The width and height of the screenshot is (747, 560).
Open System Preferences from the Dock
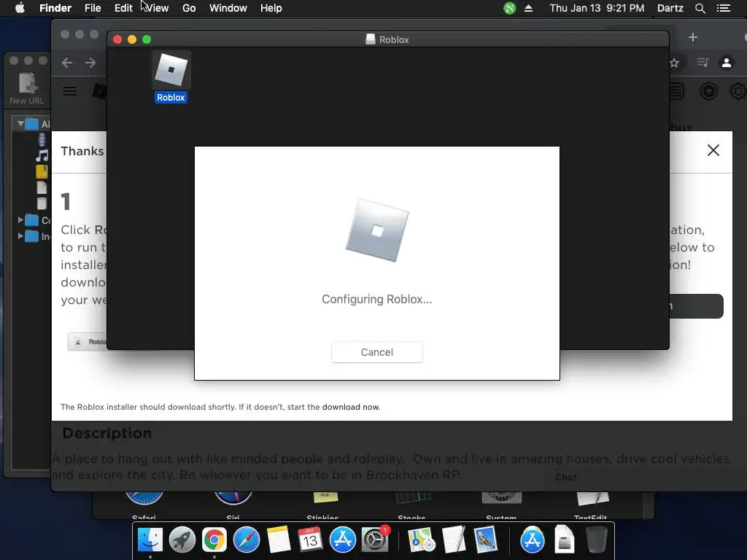click(375, 540)
